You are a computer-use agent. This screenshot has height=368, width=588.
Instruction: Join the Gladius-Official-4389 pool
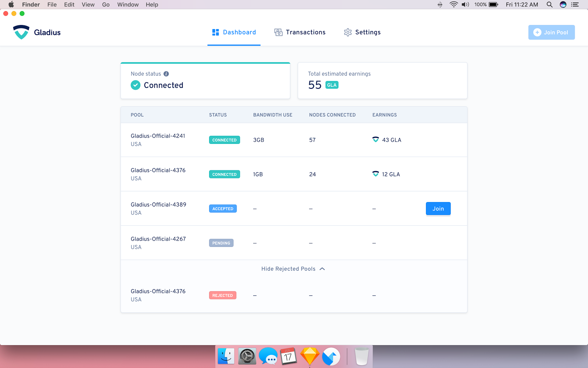tap(438, 209)
